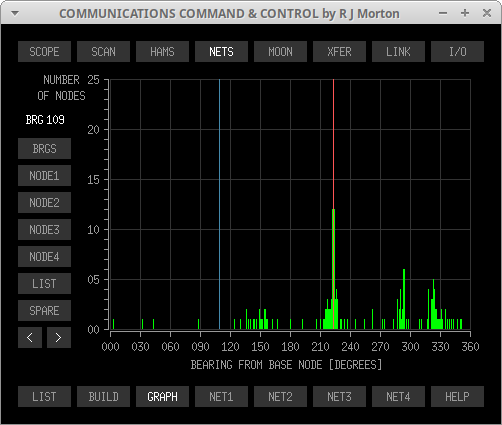Viewport: 502px width, 425px height.
Task: Maximize the window with the plus icon
Action: [465, 13]
